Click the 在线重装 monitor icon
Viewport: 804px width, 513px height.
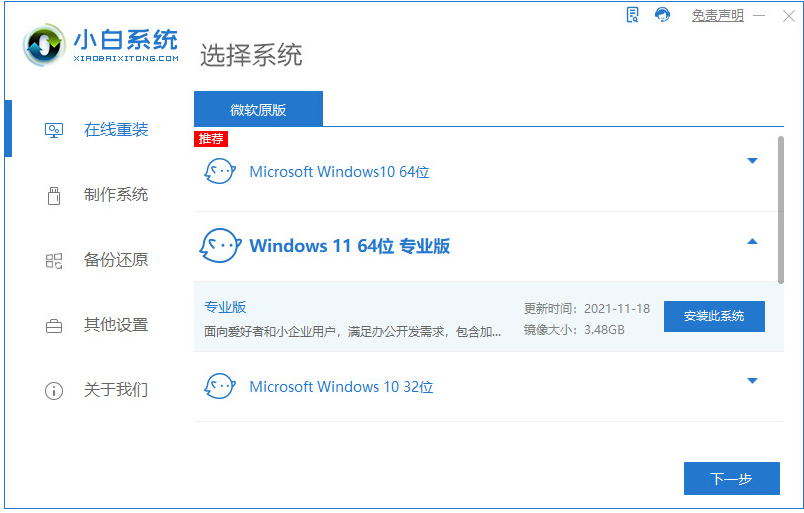[x=54, y=130]
